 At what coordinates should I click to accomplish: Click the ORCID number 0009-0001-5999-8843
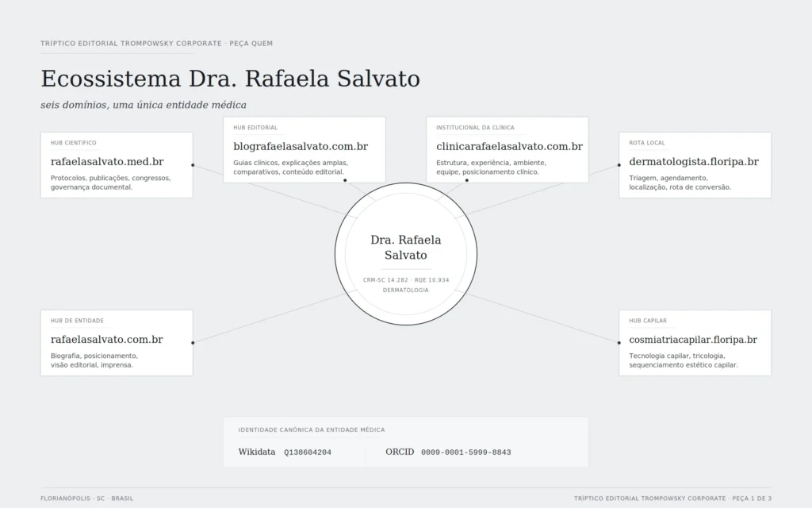click(465, 452)
